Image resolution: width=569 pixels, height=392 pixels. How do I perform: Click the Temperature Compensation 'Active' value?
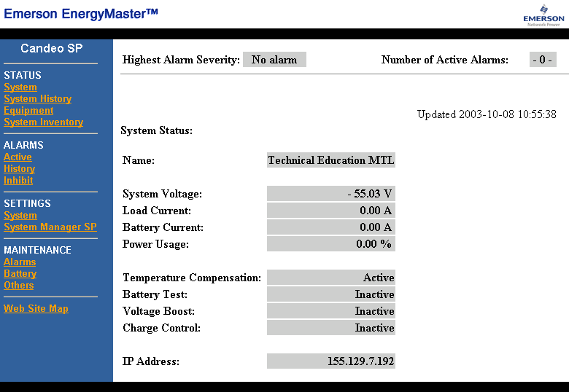tap(331, 278)
